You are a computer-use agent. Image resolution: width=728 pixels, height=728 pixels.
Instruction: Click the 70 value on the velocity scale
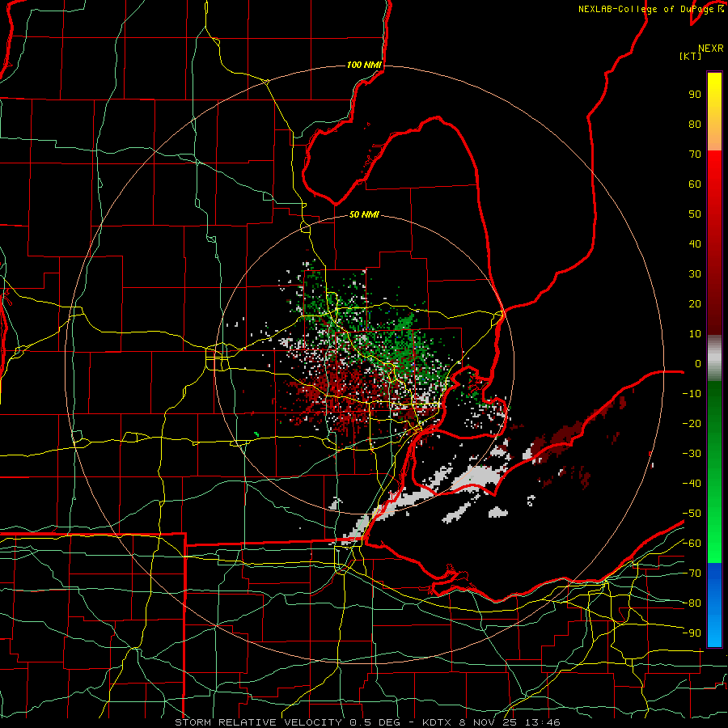coord(695,154)
